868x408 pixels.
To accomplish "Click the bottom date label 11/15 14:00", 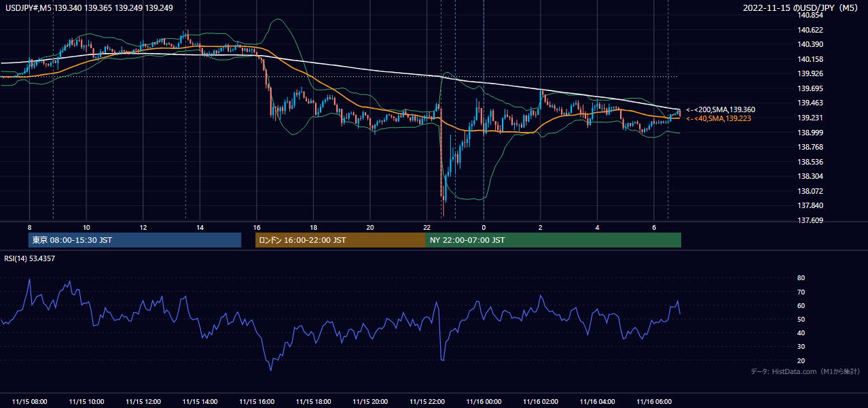I will pyautogui.click(x=200, y=402).
